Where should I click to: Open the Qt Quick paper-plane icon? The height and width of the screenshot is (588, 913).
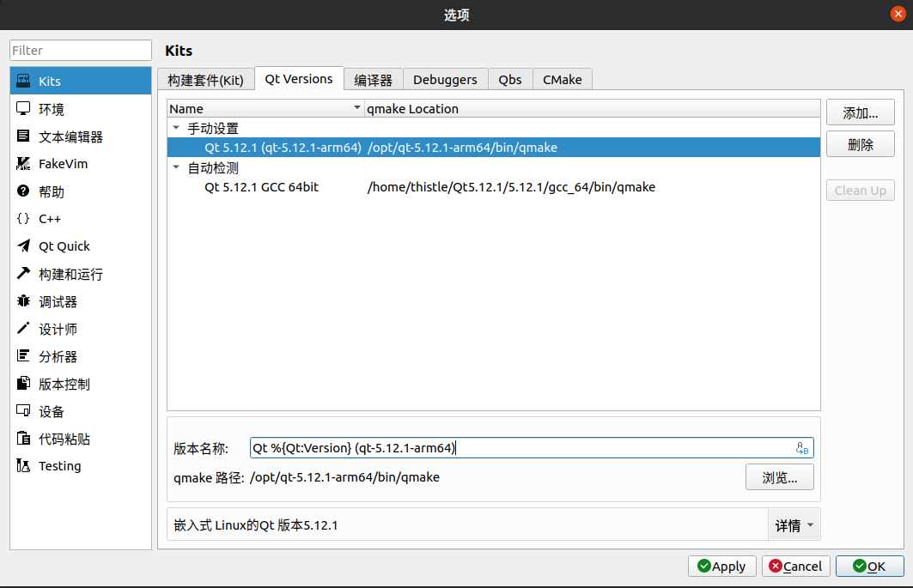click(23, 246)
